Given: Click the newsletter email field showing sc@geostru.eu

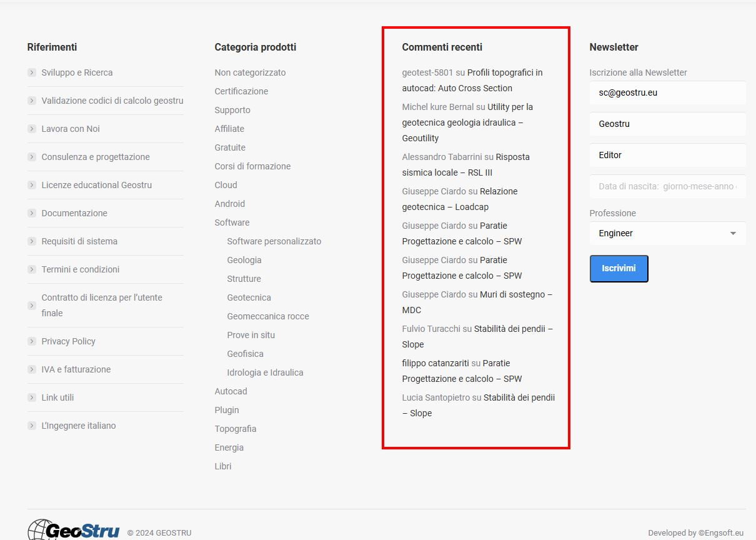Looking at the screenshot, I should 667,92.
